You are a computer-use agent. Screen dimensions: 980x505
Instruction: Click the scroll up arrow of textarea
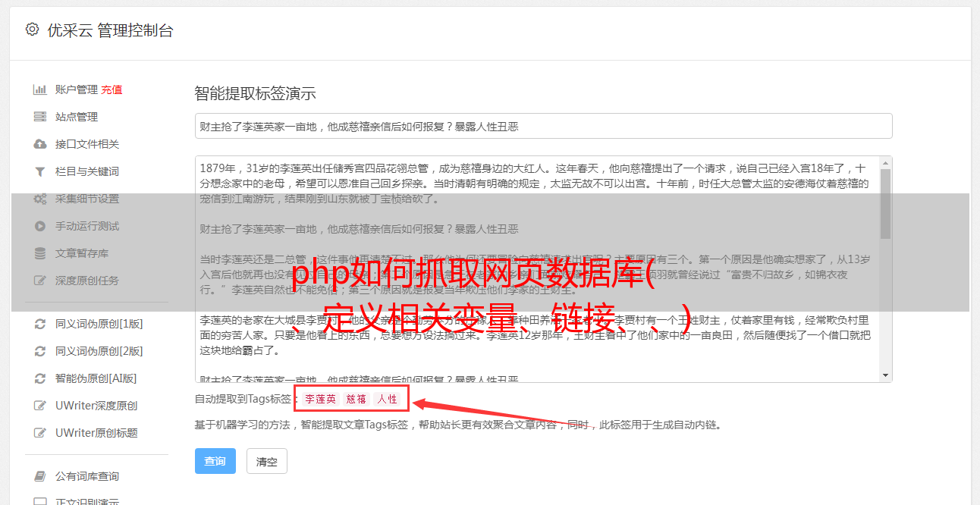(x=885, y=163)
